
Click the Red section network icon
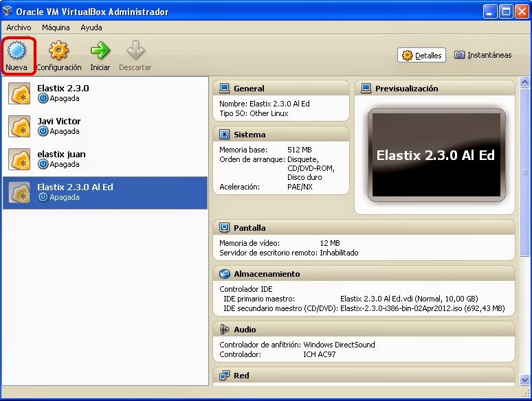coord(224,375)
